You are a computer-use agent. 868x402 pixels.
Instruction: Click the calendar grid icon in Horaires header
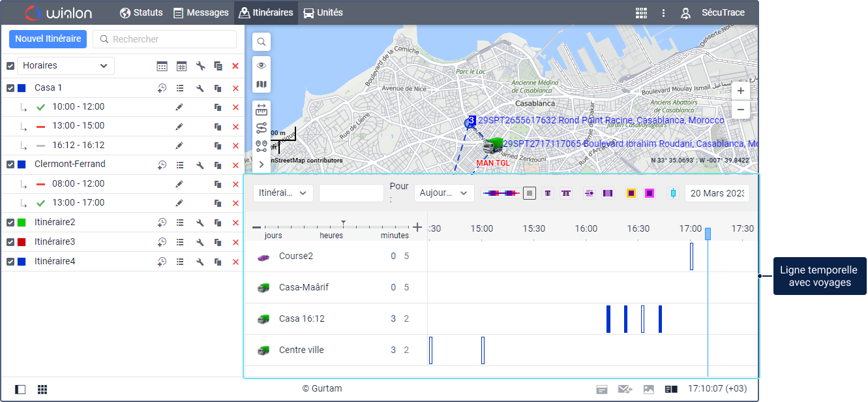point(181,66)
